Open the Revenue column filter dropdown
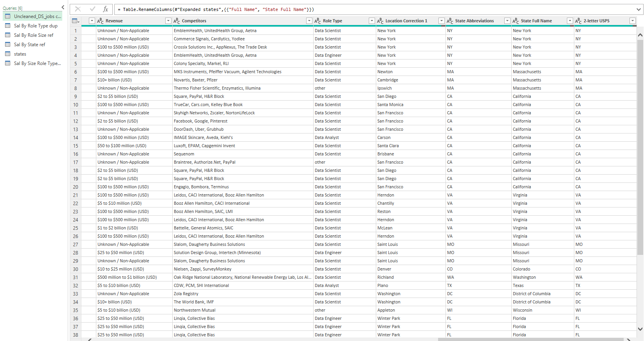This screenshot has height=341, width=644. (168, 21)
